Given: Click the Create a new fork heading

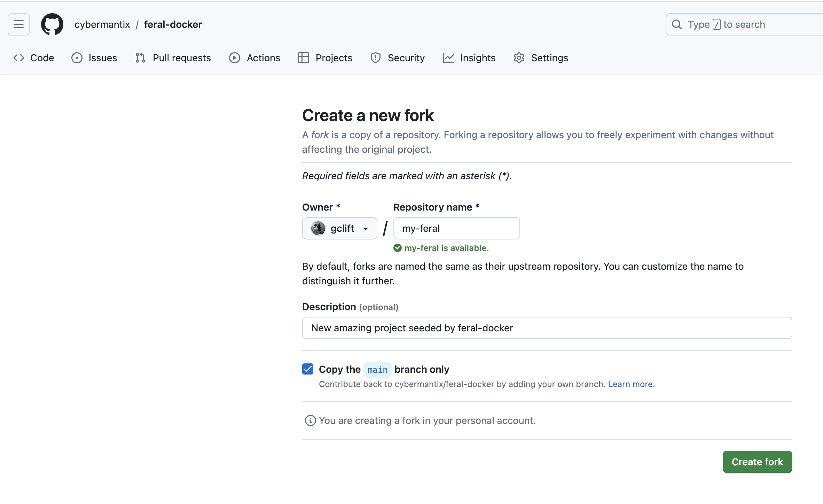Looking at the screenshot, I should point(368,115).
